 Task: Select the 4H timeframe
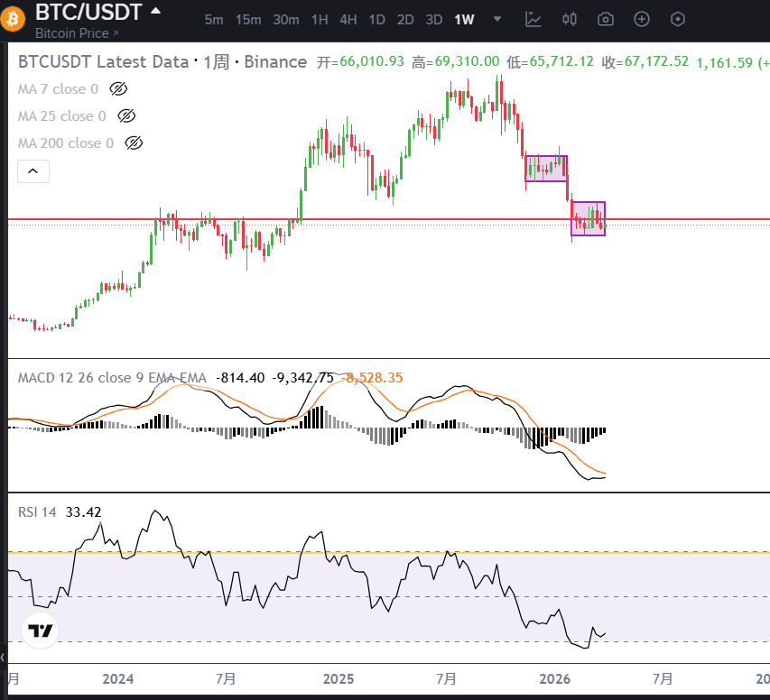[x=348, y=20]
